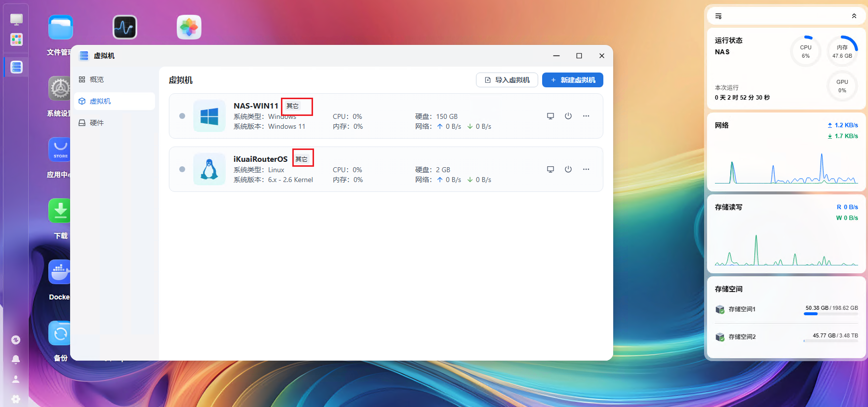The image size is (868, 407).
Task: Click the 存储空间1 volume icon
Action: (720, 309)
